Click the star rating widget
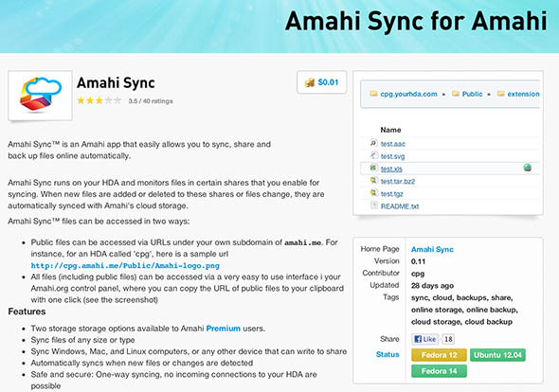 click(99, 100)
